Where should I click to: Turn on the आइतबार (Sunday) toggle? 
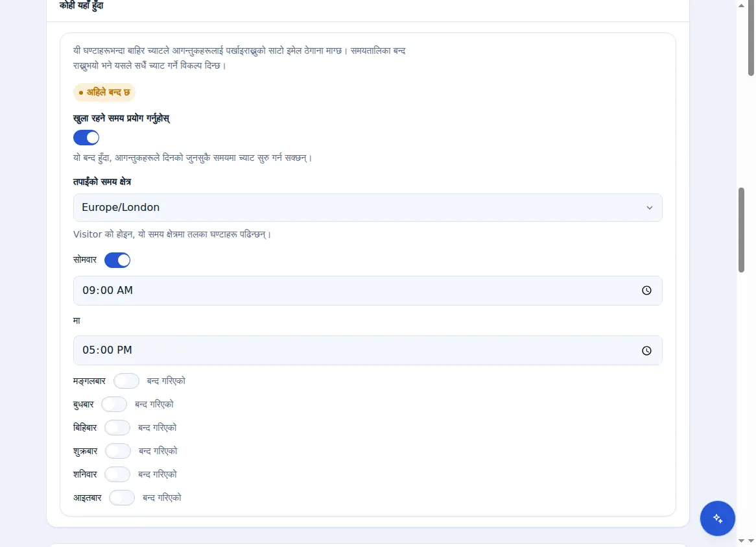click(x=122, y=498)
